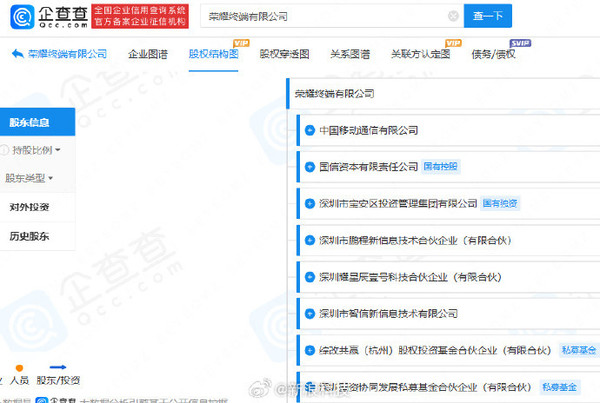Click the back arrow beside 荣耀终端有限公司

tap(17, 54)
